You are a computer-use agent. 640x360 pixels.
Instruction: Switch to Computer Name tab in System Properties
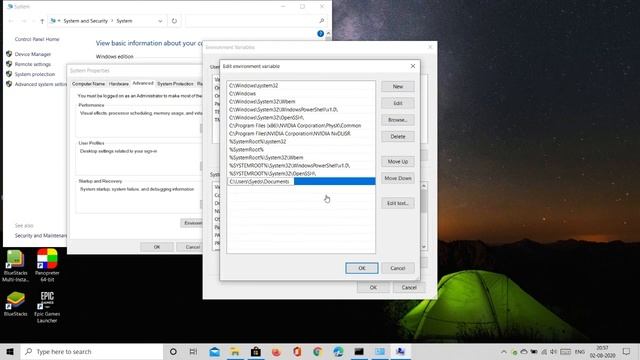[x=89, y=84]
